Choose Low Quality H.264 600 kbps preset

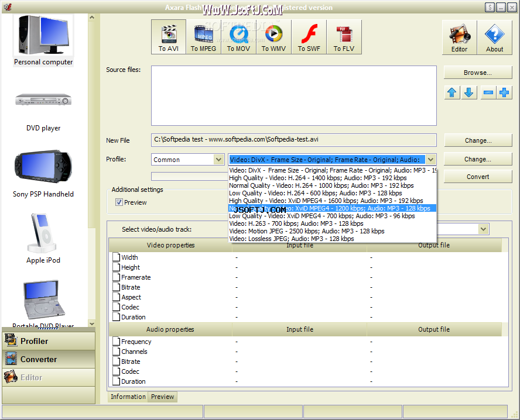click(332, 193)
